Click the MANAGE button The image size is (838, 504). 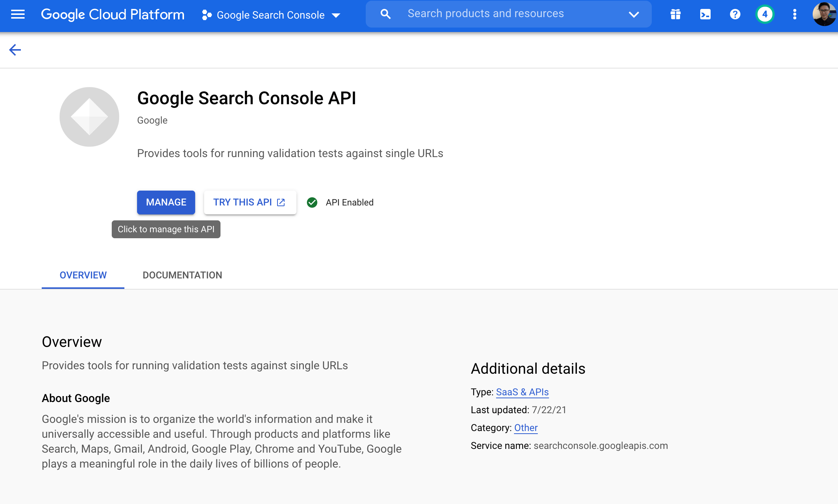click(x=166, y=202)
